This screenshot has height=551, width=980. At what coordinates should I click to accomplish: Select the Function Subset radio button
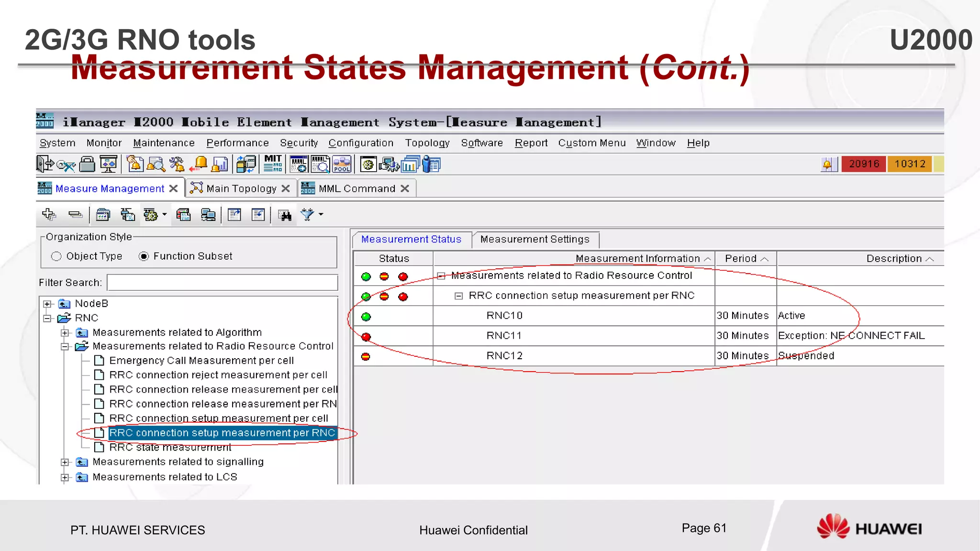[x=144, y=256]
